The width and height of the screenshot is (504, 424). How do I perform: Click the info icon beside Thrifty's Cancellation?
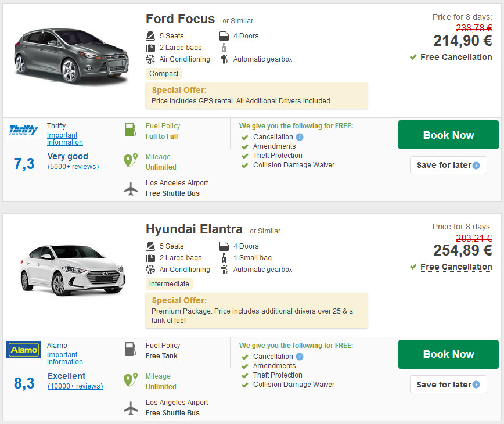(300, 137)
